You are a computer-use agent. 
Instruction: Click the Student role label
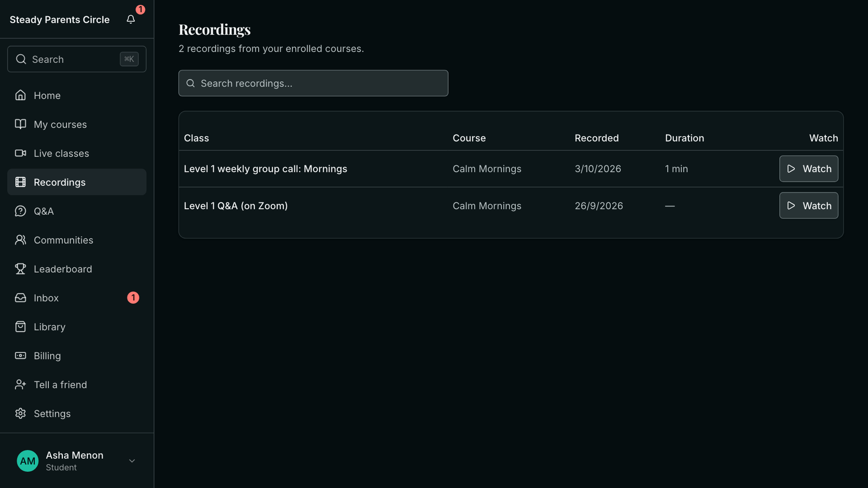tap(61, 467)
